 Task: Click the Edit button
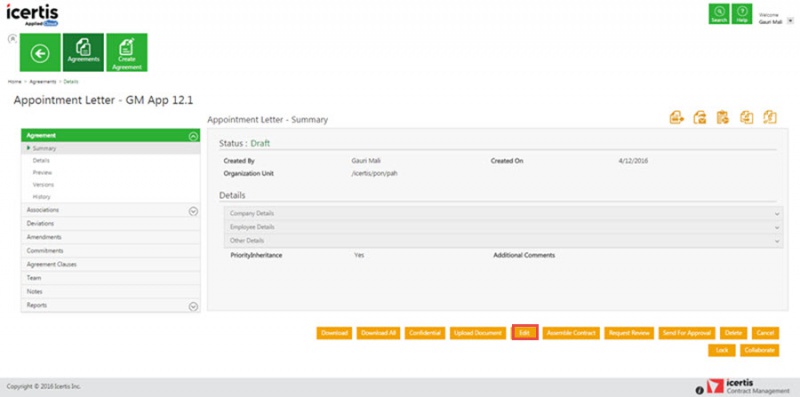(524, 333)
